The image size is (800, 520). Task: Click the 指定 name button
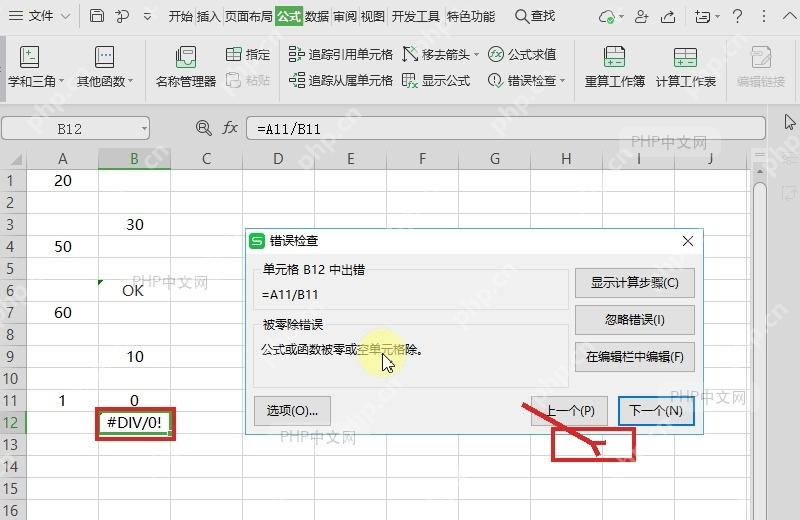[248, 54]
